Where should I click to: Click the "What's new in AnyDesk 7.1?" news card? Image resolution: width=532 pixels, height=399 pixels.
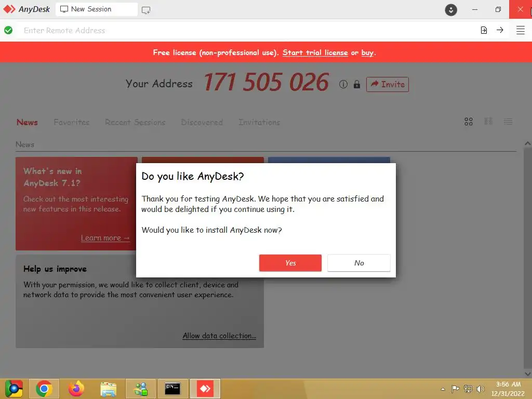[76, 204]
